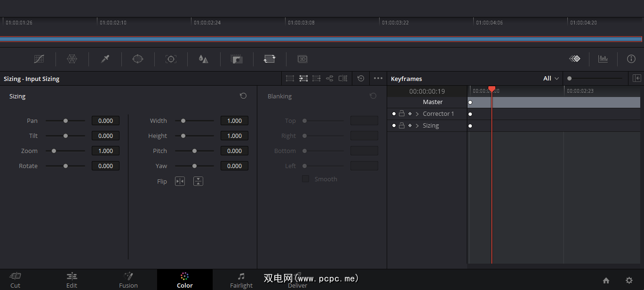
Task: Toggle lock on Corrector 1 track
Action: pyautogui.click(x=402, y=113)
